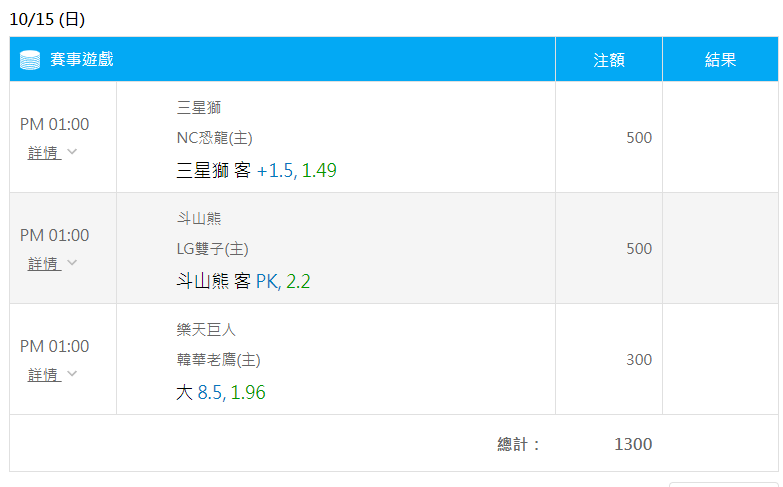Select the 大 8.5, 1.96 bet line
This screenshot has height=487, width=783.
point(221,392)
